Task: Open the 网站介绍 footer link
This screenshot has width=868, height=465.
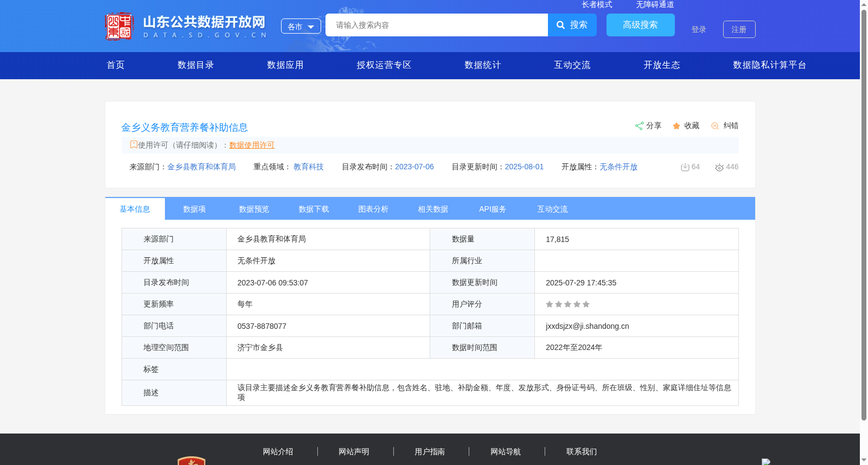Action: (278, 451)
